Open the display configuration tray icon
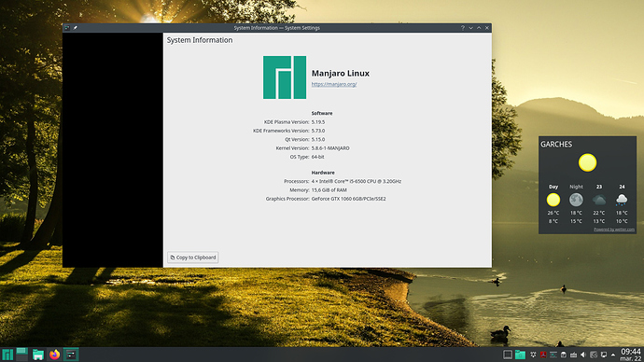 click(x=604, y=355)
